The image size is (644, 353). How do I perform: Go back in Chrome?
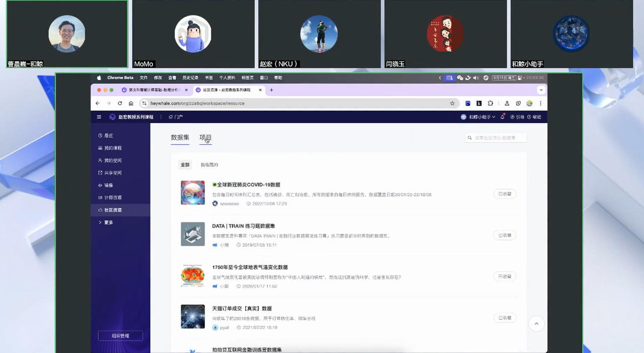pyautogui.click(x=98, y=103)
